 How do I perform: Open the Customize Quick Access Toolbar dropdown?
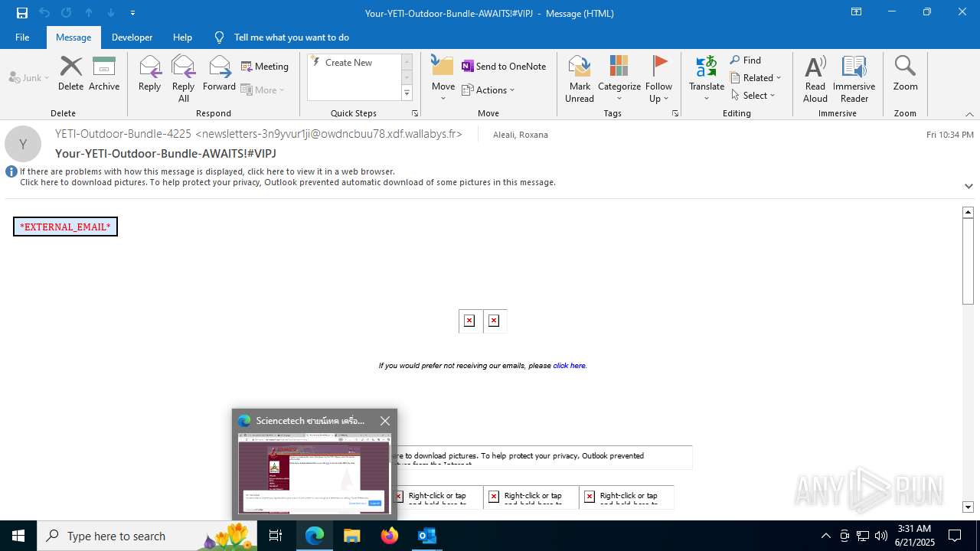[x=132, y=13]
